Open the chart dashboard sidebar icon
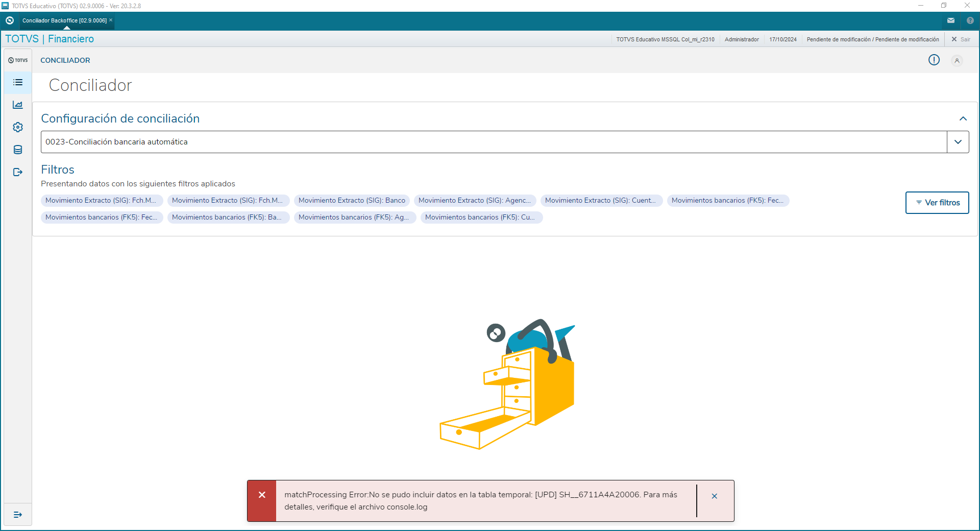Image resolution: width=980 pixels, height=531 pixels. click(x=18, y=105)
